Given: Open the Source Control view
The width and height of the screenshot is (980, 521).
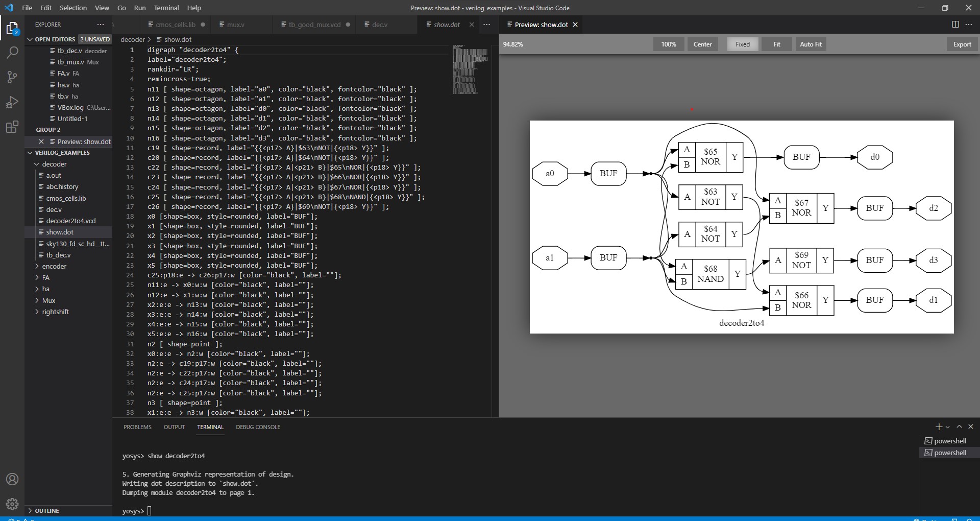Looking at the screenshot, I should [x=12, y=77].
